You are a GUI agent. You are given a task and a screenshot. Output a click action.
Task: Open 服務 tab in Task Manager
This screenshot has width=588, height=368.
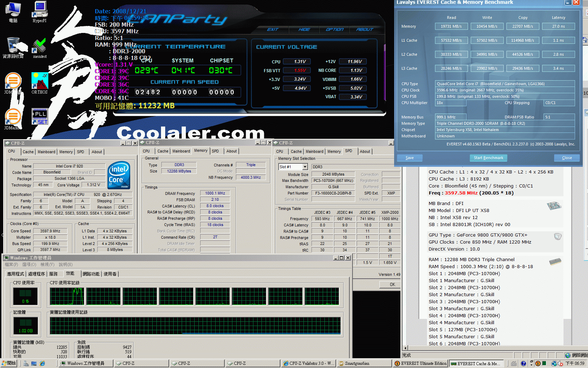point(54,274)
